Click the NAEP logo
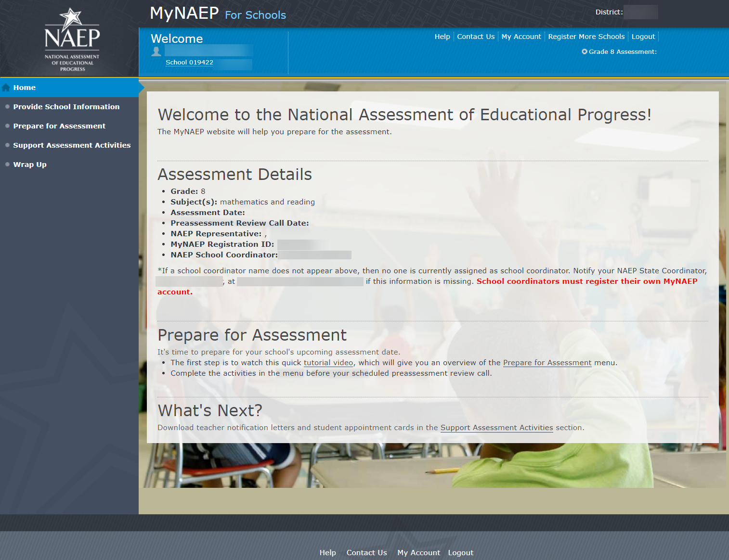The width and height of the screenshot is (729, 560). pyautogui.click(x=72, y=40)
